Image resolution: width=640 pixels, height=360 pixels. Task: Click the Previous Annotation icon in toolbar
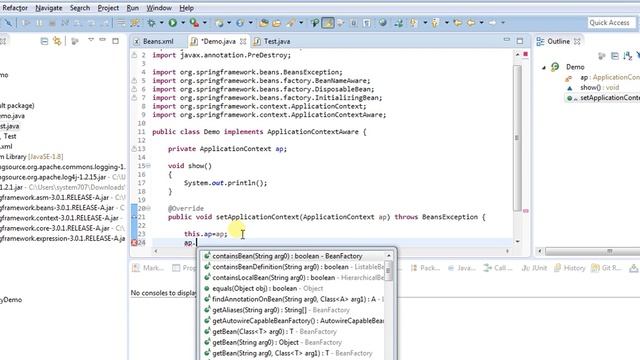(x=435, y=23)
